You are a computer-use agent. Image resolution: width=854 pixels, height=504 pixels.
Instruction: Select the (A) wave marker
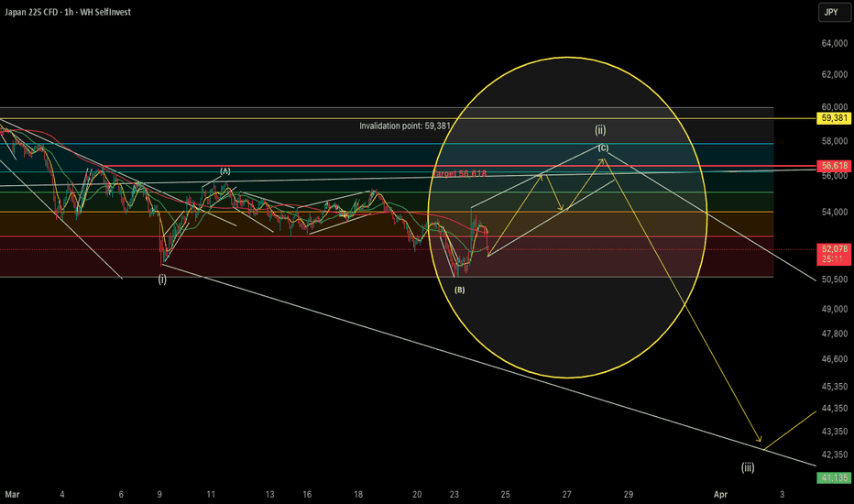pos(224,171)
